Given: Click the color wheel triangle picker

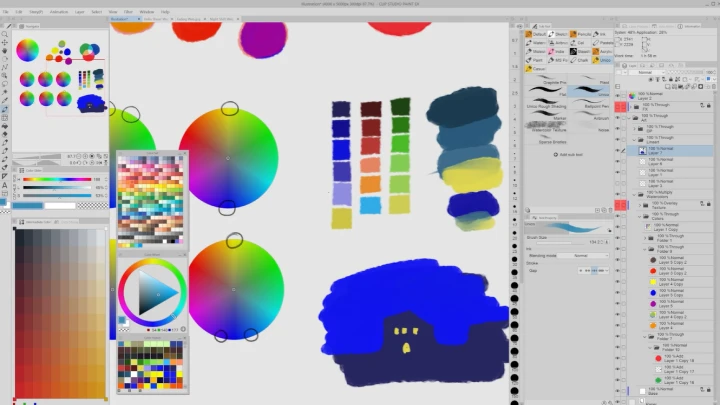Looking at the screenshot, I should (x=157, y=293).
